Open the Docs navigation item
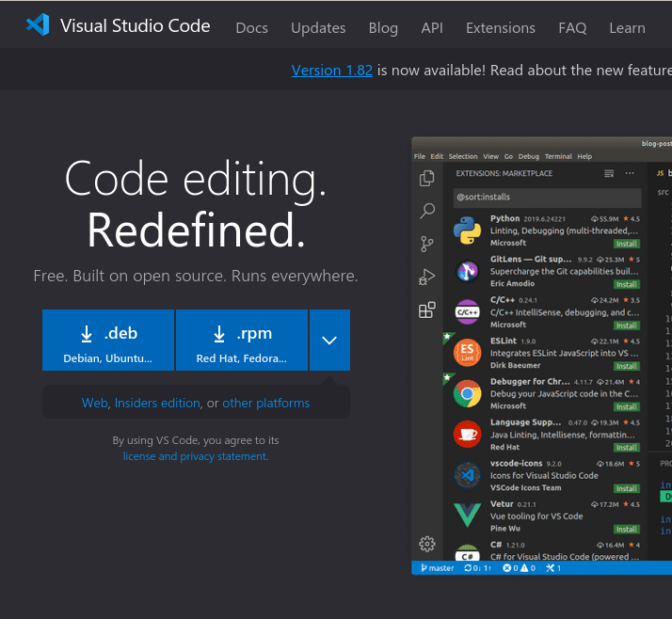This screenshot has width=672, height=619. [x=251, y=28]
